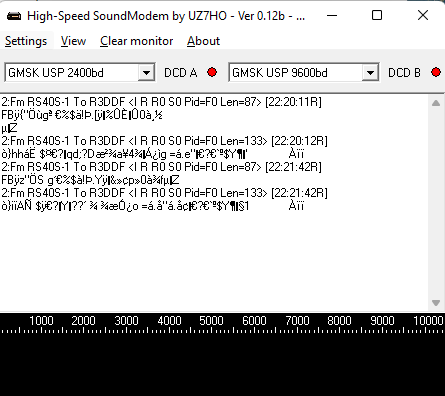The width and height of the screenshot is (445, 396).
Task: Maximize the SoundModem window
Action: pyautogui.click(x=377, y=15)
